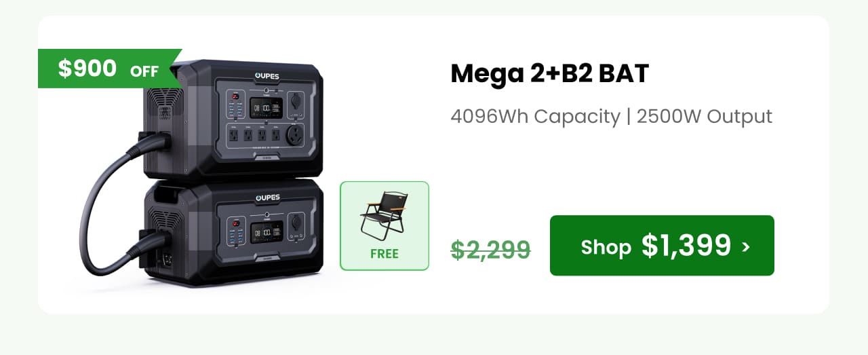The width and height of the screenshot is (868, 355).
Task: Click the side vent grille of bottom battery
Action: (163, 221)
